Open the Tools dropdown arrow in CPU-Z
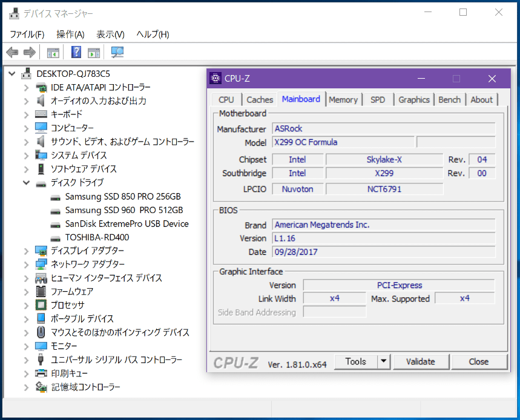Screen dimensions: 520x420 [384, 361]
